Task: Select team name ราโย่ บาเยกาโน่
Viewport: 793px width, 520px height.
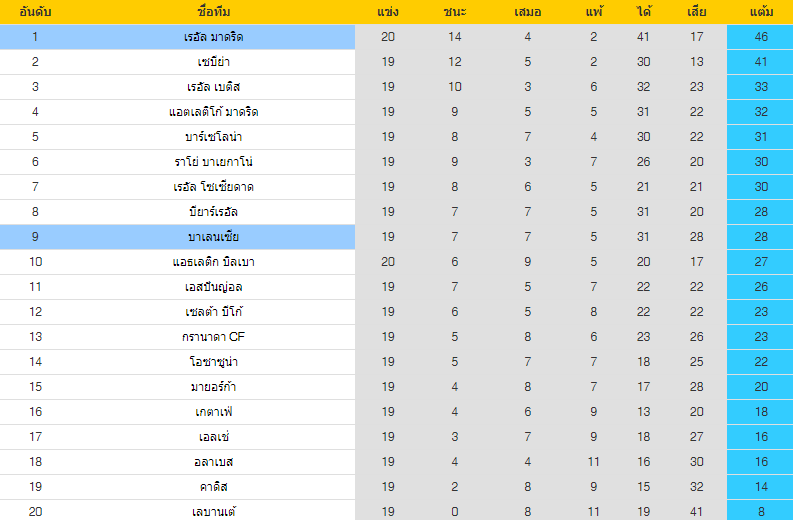Action: (x=213, y=162)
